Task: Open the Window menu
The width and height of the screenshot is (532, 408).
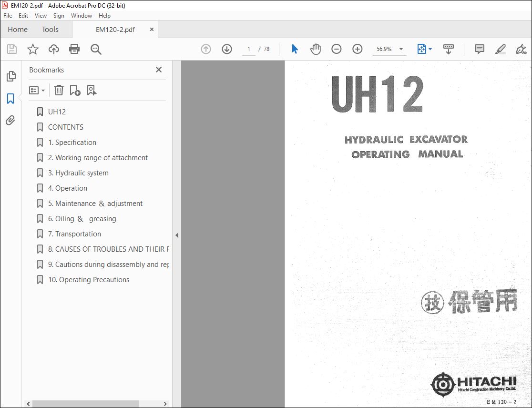Action: coord(82,16)
